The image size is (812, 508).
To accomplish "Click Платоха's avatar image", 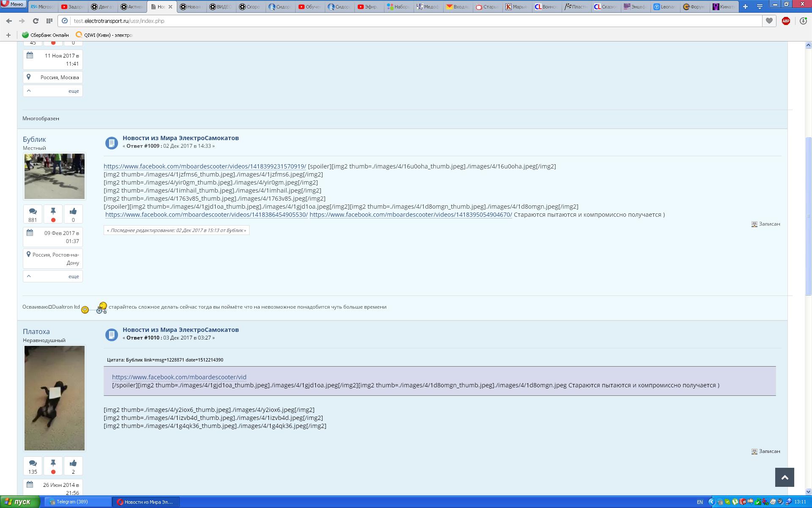I will 55,398.
